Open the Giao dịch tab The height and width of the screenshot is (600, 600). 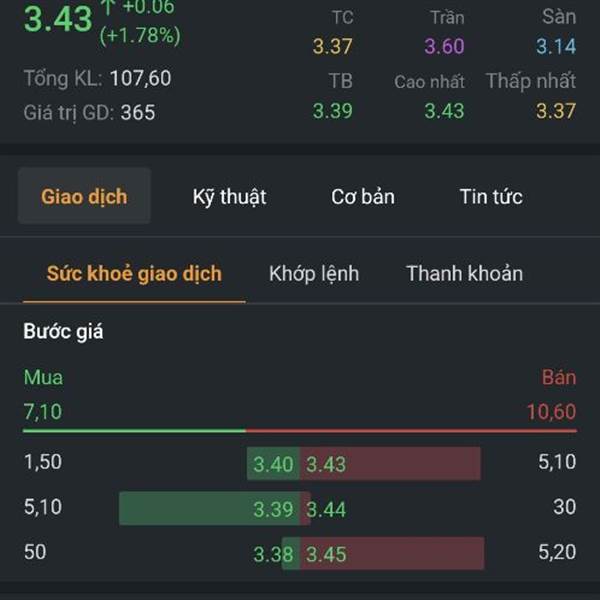tap(84, 196)
